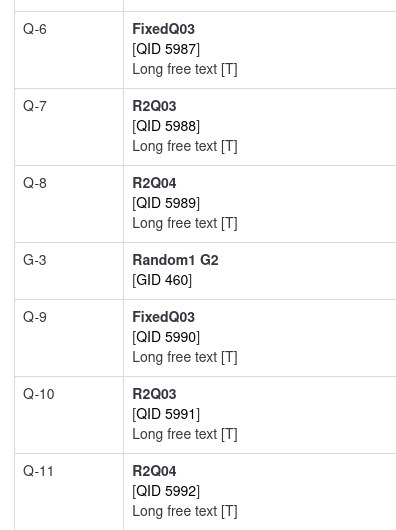Click the [QID 5988] label
396x530 pixels.
click(166, 126)
